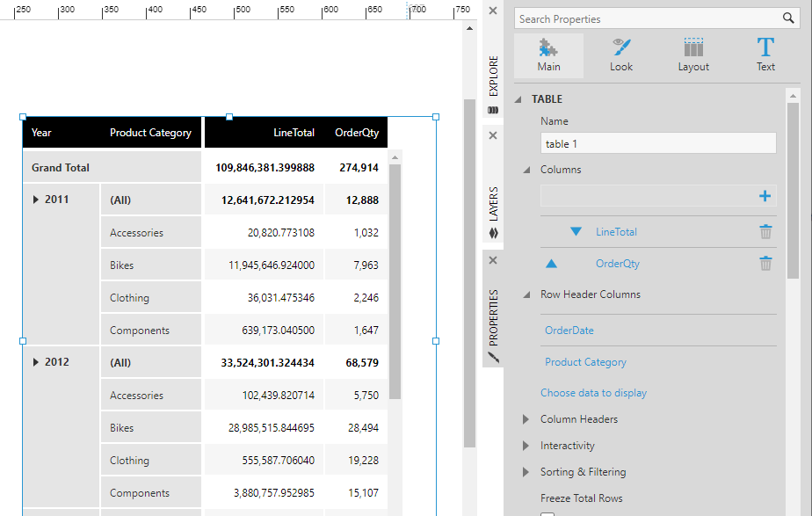
Task: Click the table scrollbar up arrow
Action: click(x=395, y=157)
